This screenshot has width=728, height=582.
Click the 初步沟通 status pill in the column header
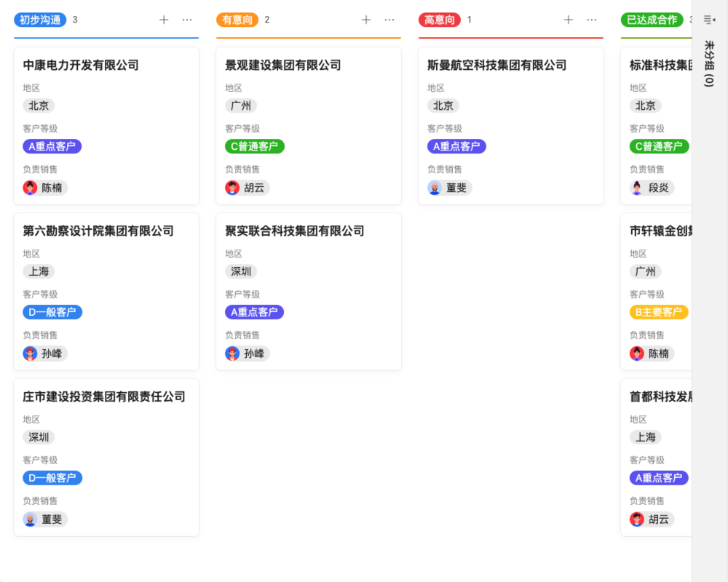tap(40, 20)
